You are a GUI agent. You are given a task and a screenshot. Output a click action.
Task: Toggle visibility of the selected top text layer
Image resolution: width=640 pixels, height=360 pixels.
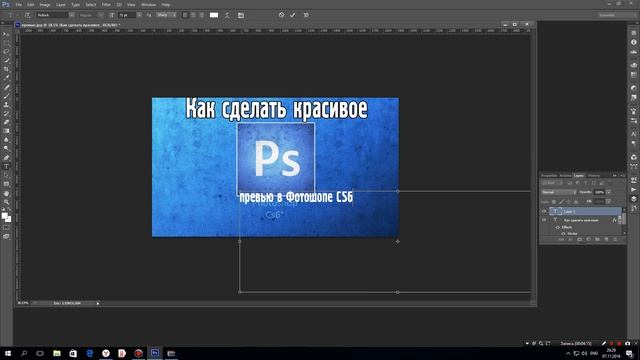pyautogui.click(x=544, y=211)
